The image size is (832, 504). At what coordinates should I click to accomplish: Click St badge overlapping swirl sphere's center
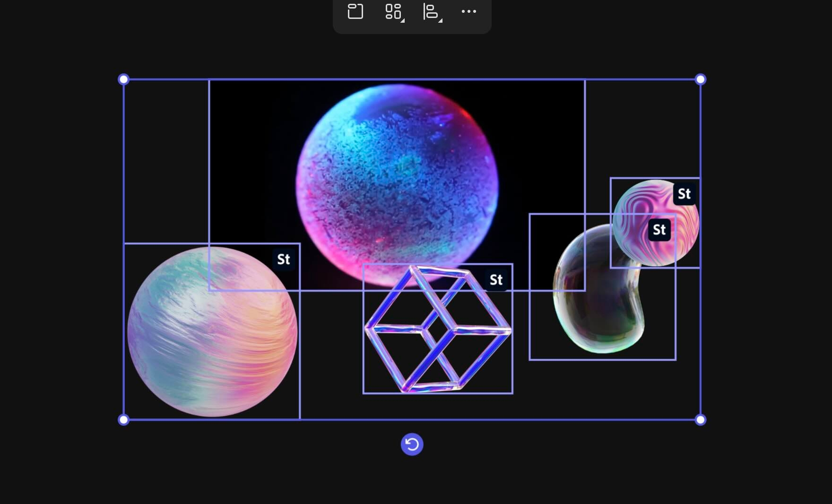[659, 230]
